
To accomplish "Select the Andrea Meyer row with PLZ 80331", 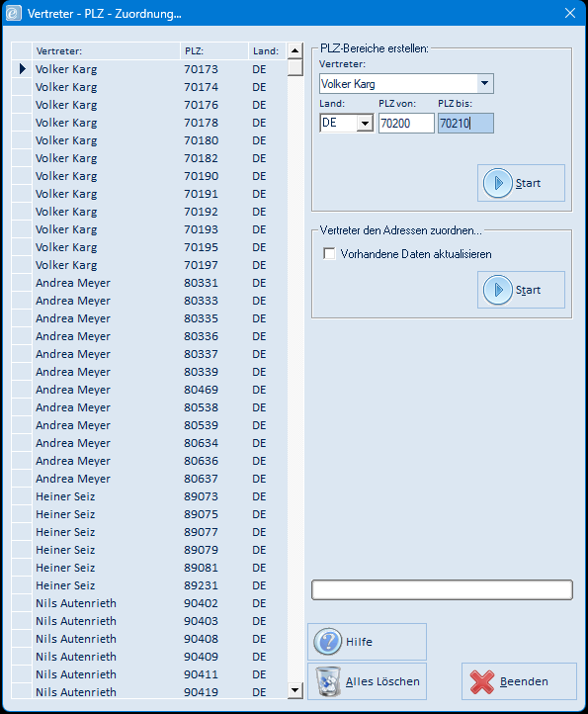I will 150,283.
